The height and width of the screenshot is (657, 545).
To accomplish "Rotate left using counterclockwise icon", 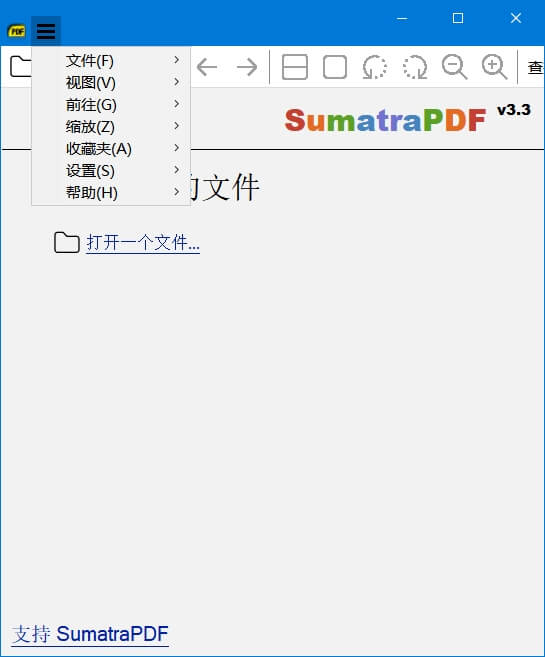I will 375,67.
